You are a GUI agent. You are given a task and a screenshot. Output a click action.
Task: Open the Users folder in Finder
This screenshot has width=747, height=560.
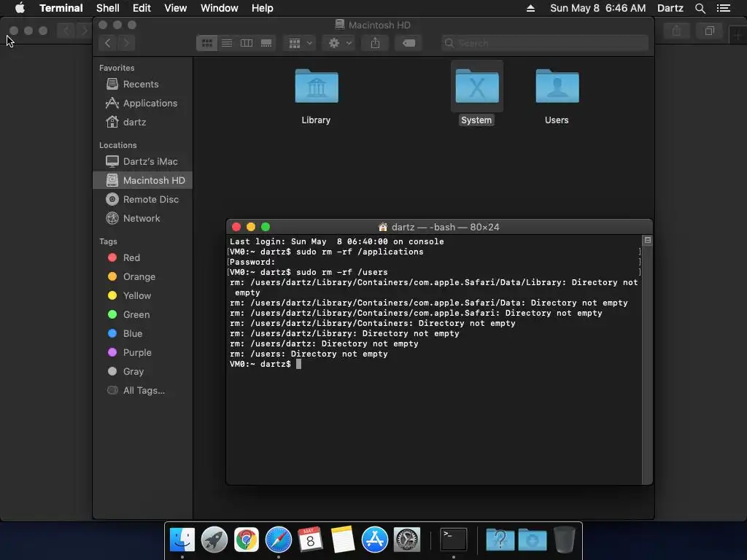coord(557,87)
